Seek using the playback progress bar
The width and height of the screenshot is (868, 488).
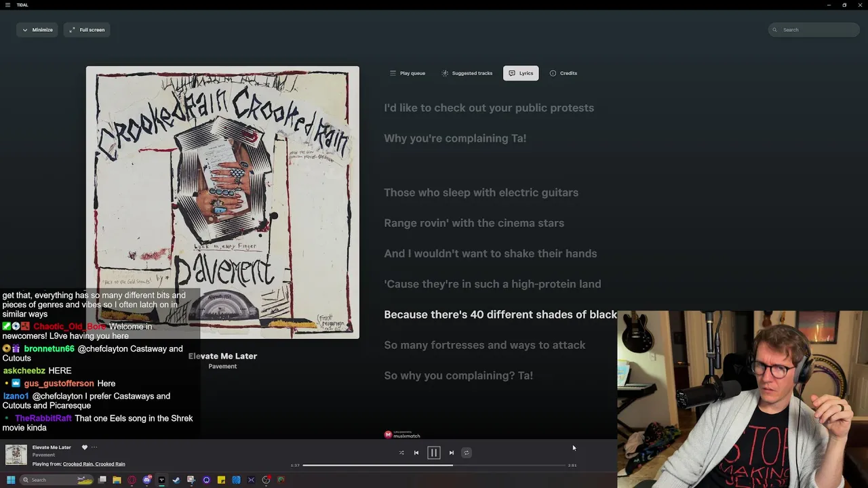[x=434, y=465]
